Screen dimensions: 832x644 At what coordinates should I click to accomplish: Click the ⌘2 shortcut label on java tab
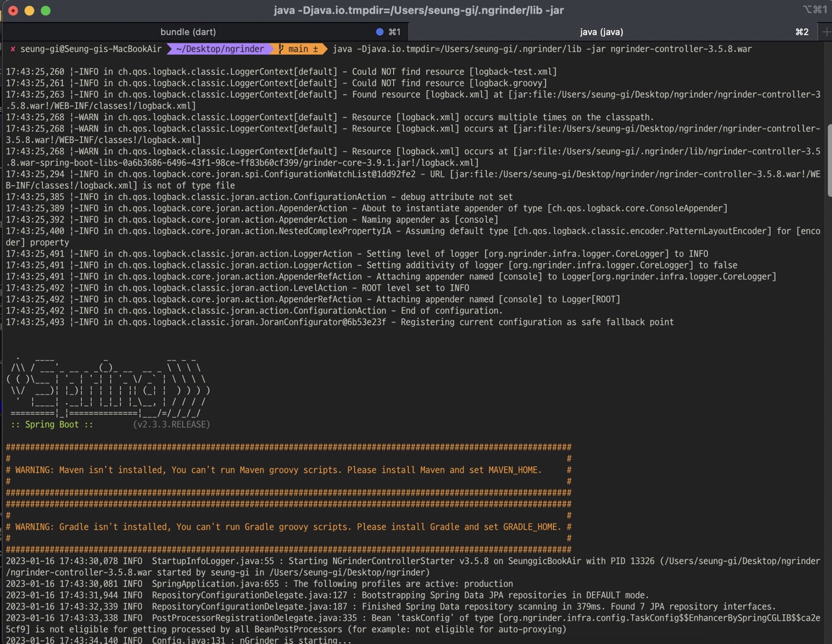click(x=802, y=32)
